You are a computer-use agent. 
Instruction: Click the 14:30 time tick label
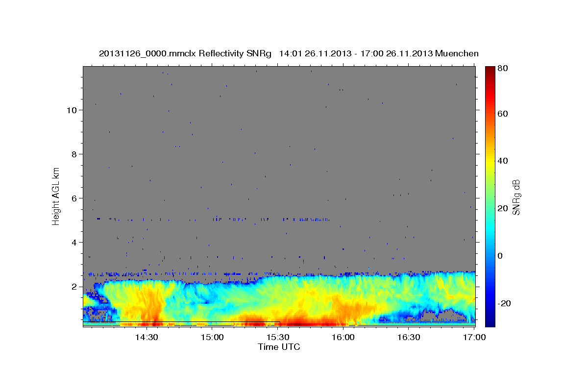(x=146, y=337)
